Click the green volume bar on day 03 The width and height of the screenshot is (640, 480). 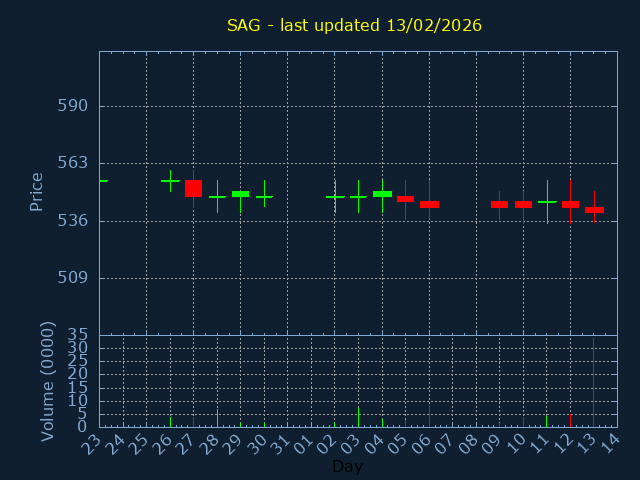[x=358, y=417]
